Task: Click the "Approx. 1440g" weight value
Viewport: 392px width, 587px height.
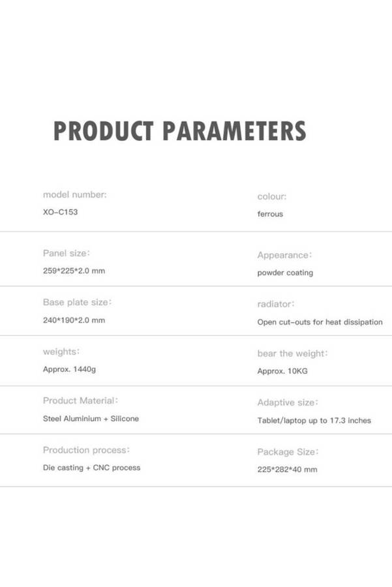Action: pos(69,369)
